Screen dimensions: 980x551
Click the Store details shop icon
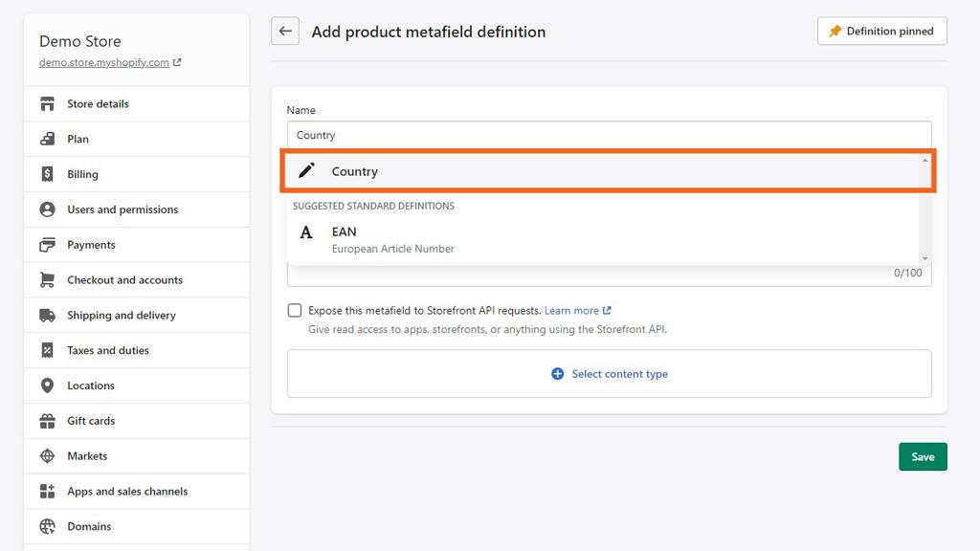tap(47, 103)
